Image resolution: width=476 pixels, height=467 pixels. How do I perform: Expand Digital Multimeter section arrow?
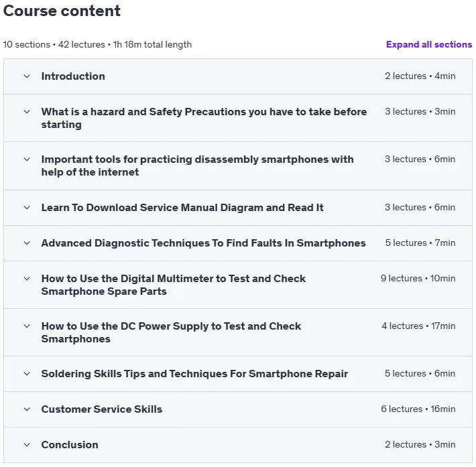[27, 279]
